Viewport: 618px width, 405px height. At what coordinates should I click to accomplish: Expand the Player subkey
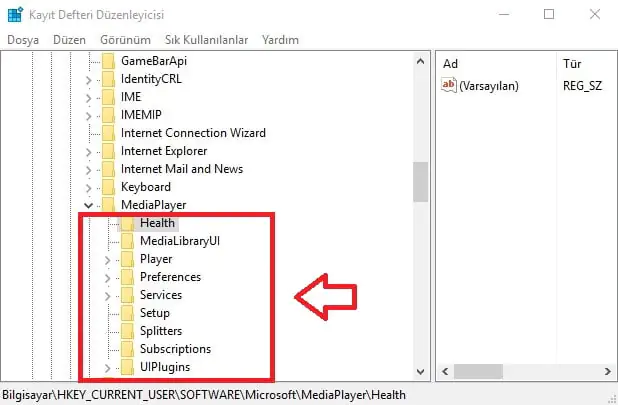point(108,260)
